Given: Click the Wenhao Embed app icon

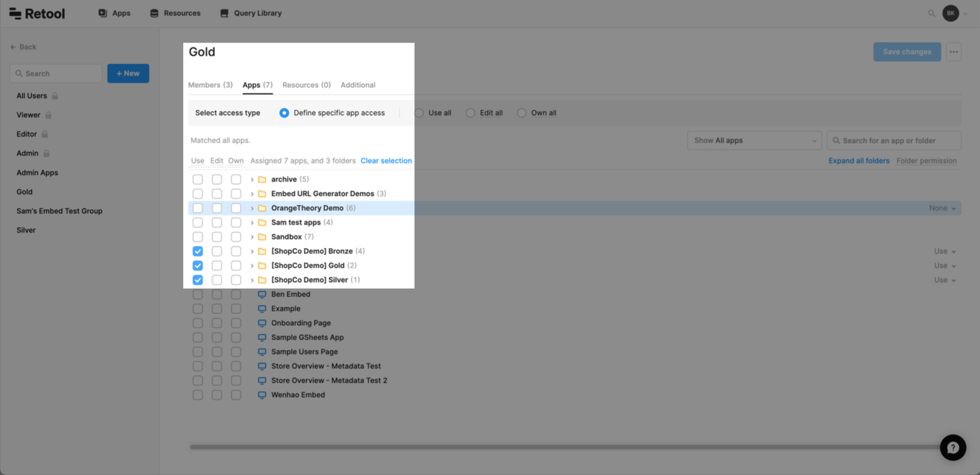Looking at the screenshot, I should click(262, 395).
